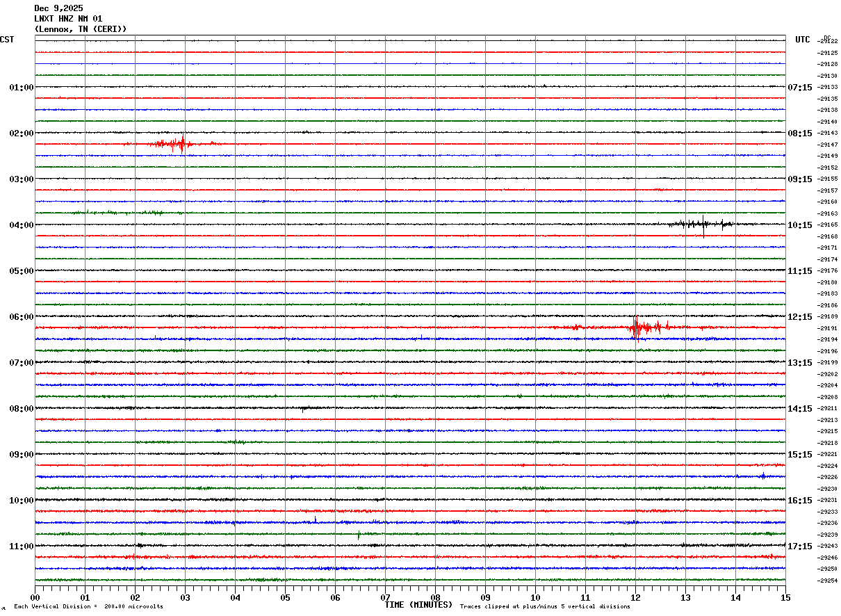
Task: Click the black downward spike on the 08:00 trace
Action: click(303, 410)
